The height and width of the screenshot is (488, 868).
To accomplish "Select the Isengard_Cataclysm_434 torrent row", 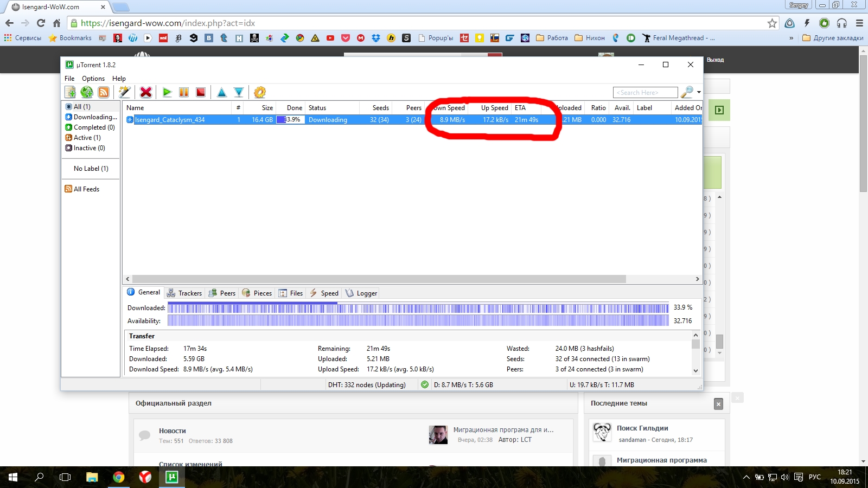I will 412,120.
